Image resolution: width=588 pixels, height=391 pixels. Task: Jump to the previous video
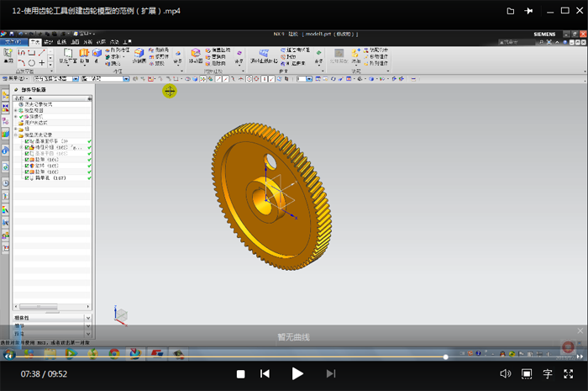click(x=265, y=373)
